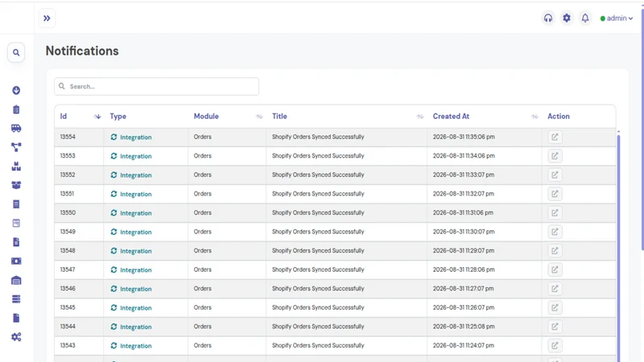The height and width of the screenshot is (362, 644).
Task: Open notification 13547 action link
Action: coord(555,269)
